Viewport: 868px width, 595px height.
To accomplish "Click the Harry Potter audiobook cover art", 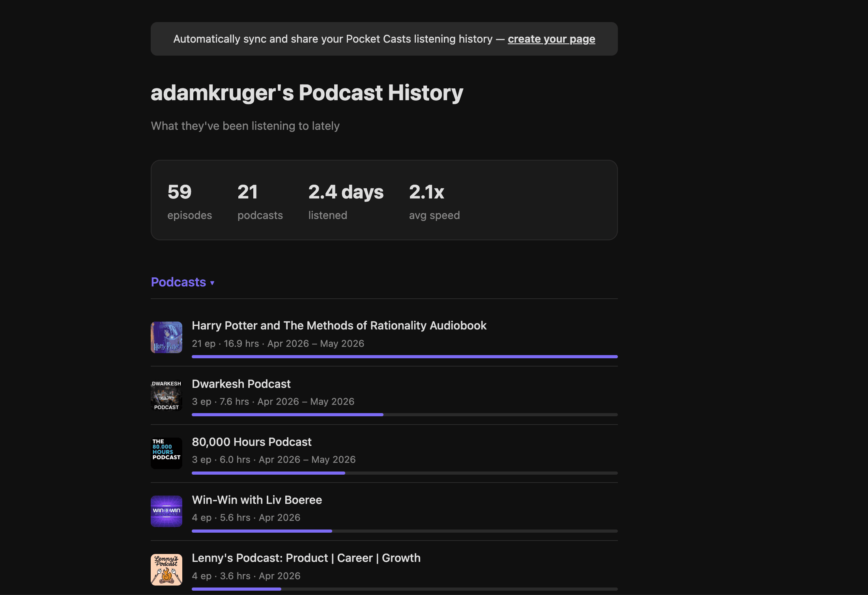I will pos(166,337).
